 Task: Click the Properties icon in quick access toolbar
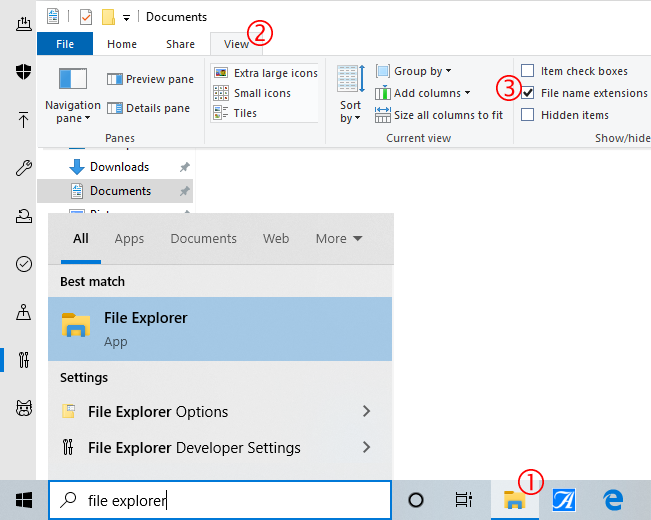[53, 17]
